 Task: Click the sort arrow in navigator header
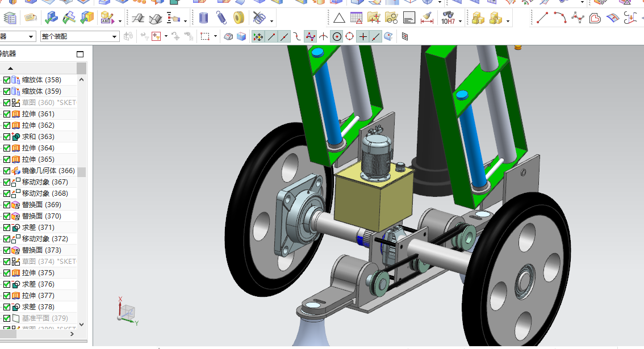tap(11, 68)
